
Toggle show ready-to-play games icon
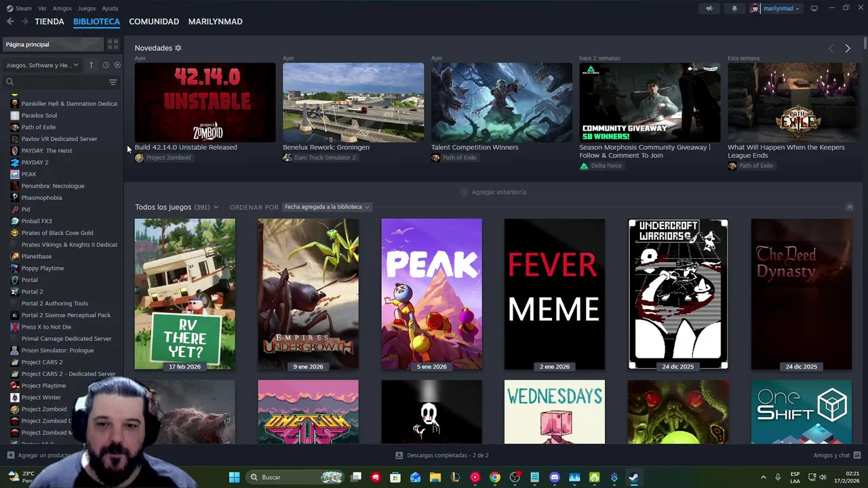click(117, 65)
